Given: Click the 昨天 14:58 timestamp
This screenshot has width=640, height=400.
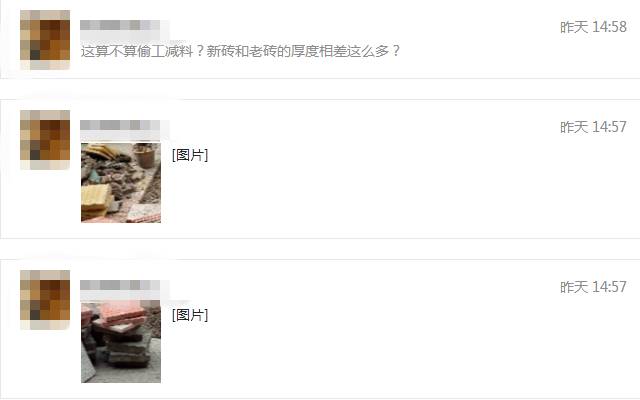Looking at the screenshot, I should click(x=593, y=27).
